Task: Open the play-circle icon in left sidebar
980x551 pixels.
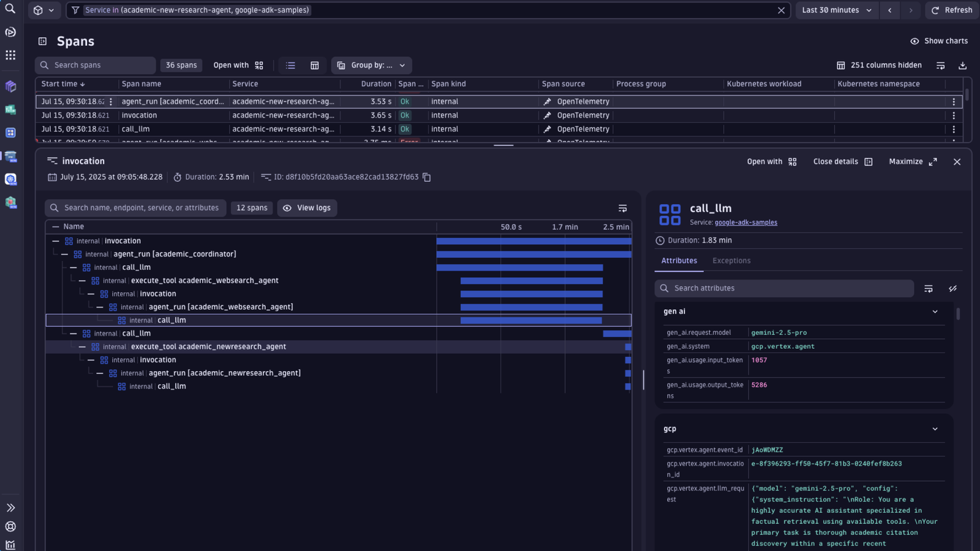Action: pyautogui.click(x=10, y=32)
